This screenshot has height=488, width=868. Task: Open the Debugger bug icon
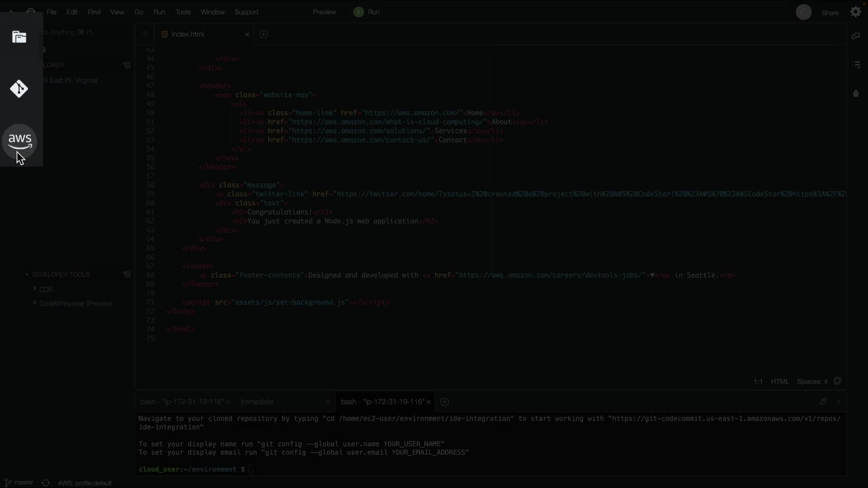tap(856, 94)
